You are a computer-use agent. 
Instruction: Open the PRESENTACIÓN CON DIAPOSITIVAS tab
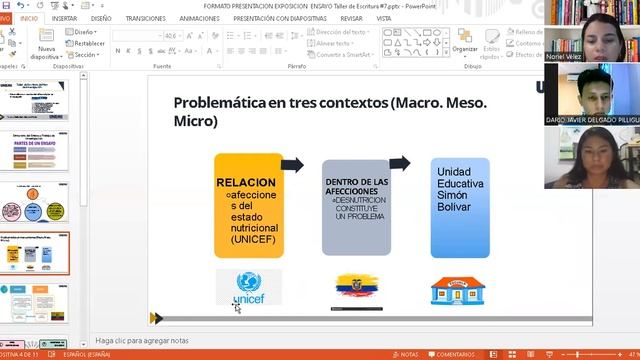[280, 19]
